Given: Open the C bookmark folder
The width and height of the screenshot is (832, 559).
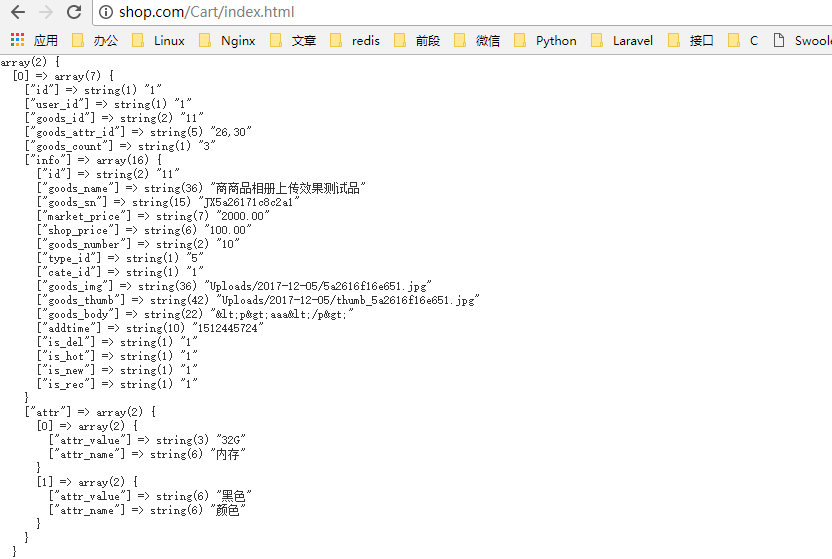Looking at the screenshot, I should [x=743, y=41].
